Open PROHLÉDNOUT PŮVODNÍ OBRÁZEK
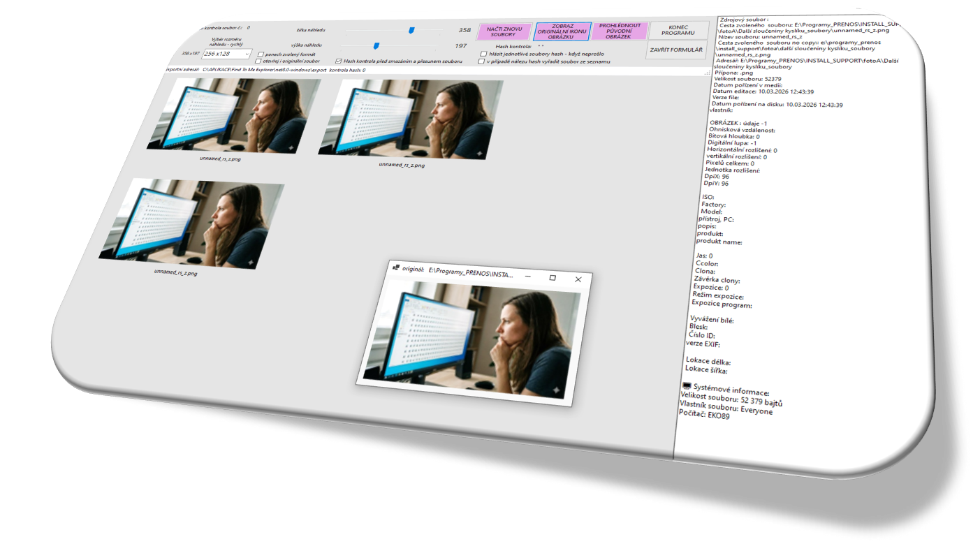Viewport: 980px width, 560px height. (620, 31)
